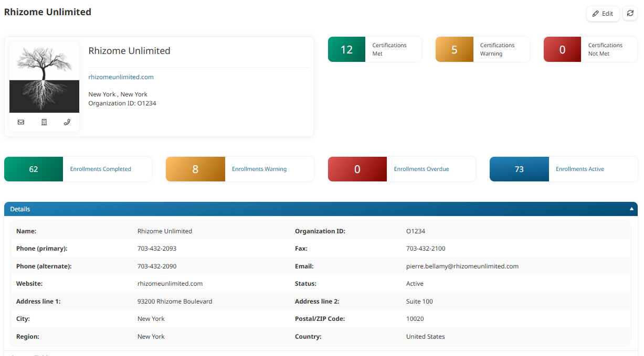
Task: Click the Rhizome Unlimited tree logo image
Action: [44, 78]
